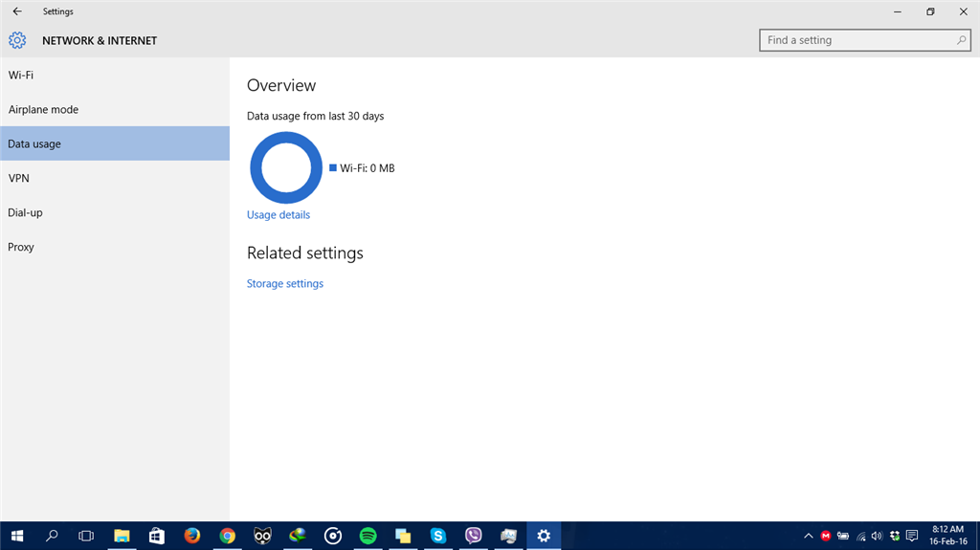Open Viber from the taskbar
Screen dimensions: 980x550
(x=473, y=536)
